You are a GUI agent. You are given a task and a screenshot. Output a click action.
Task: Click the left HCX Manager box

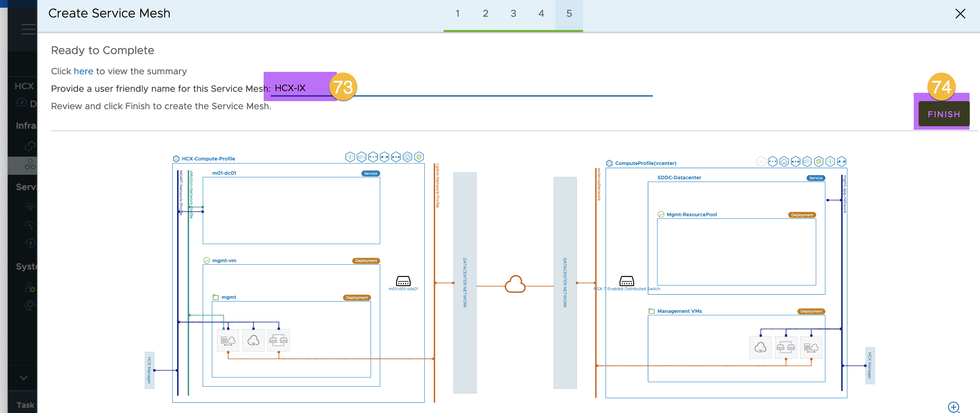click(149, 370)
